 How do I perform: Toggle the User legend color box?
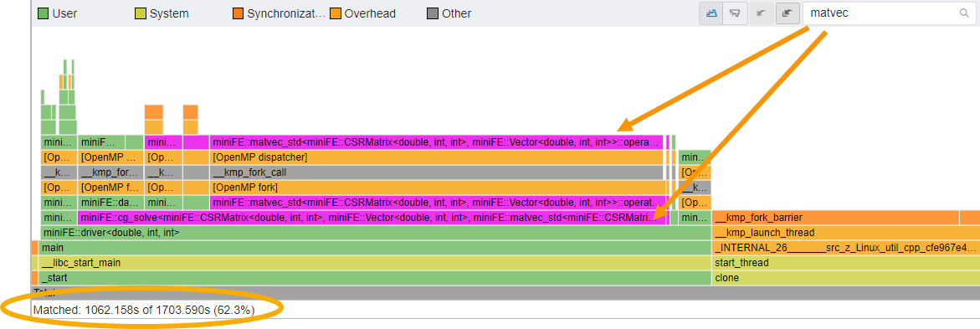(44, 13)
